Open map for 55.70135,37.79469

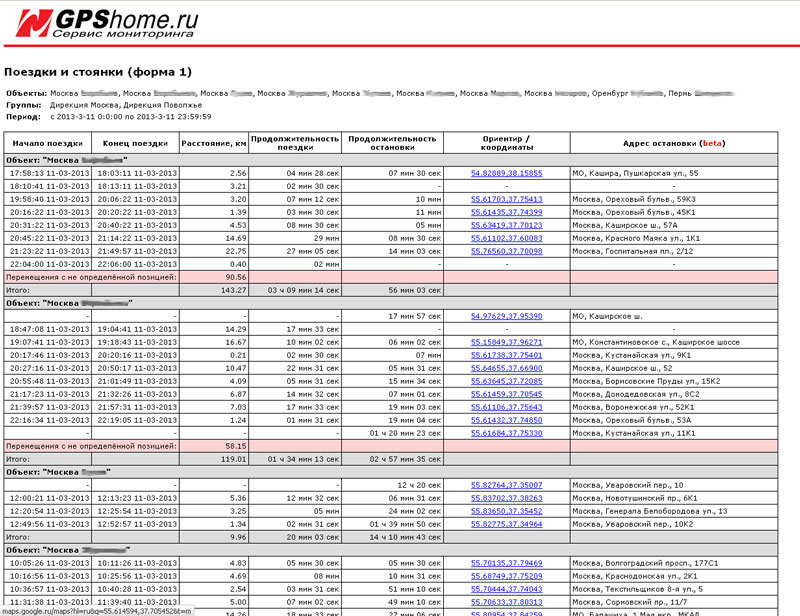(506, 563)
